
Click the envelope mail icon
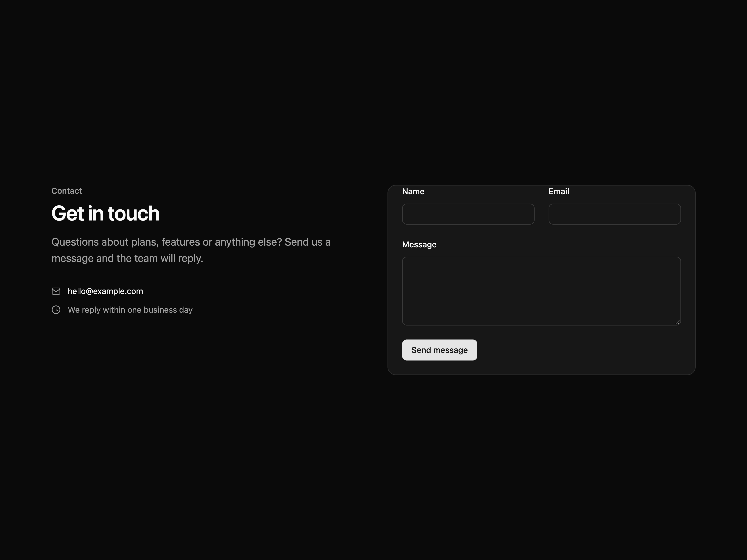pyautogui.click(x=56, y=291)
